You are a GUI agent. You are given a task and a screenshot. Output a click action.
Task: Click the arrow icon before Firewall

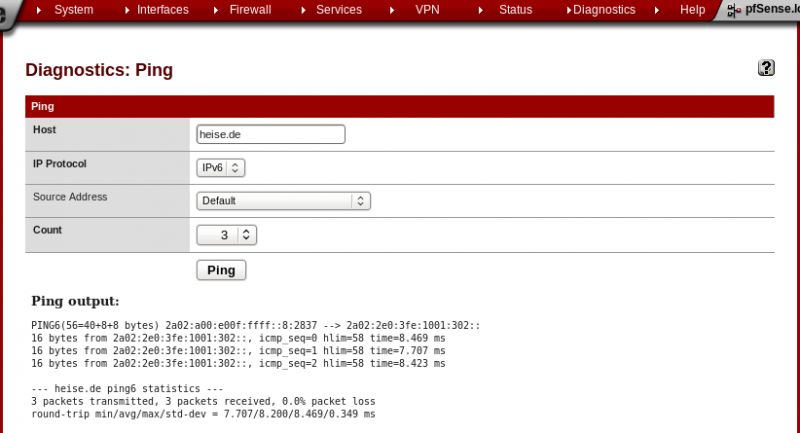coord(217,10)
